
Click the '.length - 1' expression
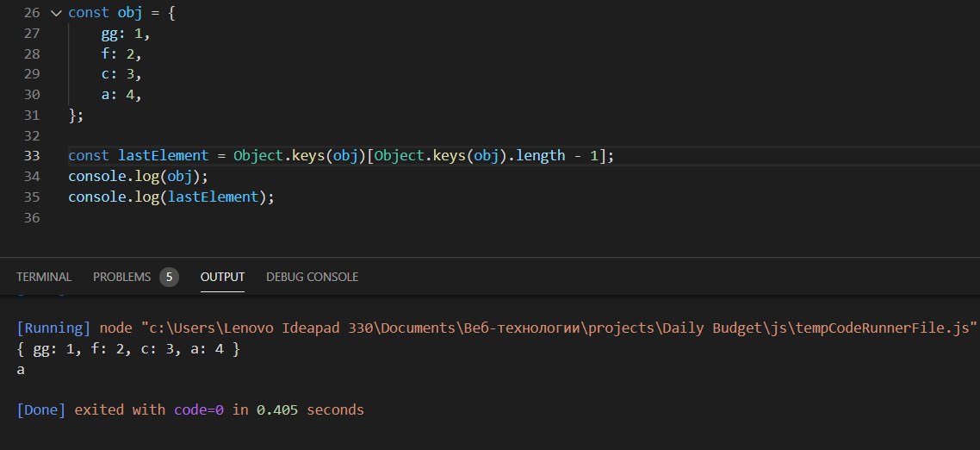(x=555, y=156)
